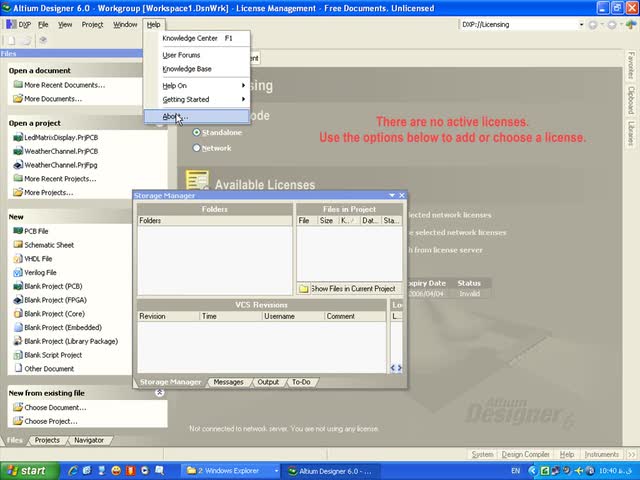
Task: Open the WeatherChannel.PrjPCB project icon
Action: pos(18,151)
